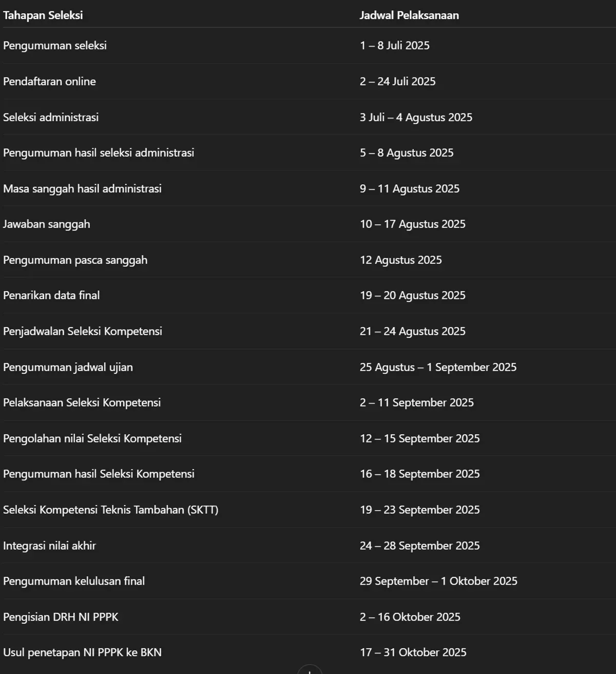Click the Integrasi nilai akhir row
The height and width of the screenshot is (674, 616).
[308, 546]
